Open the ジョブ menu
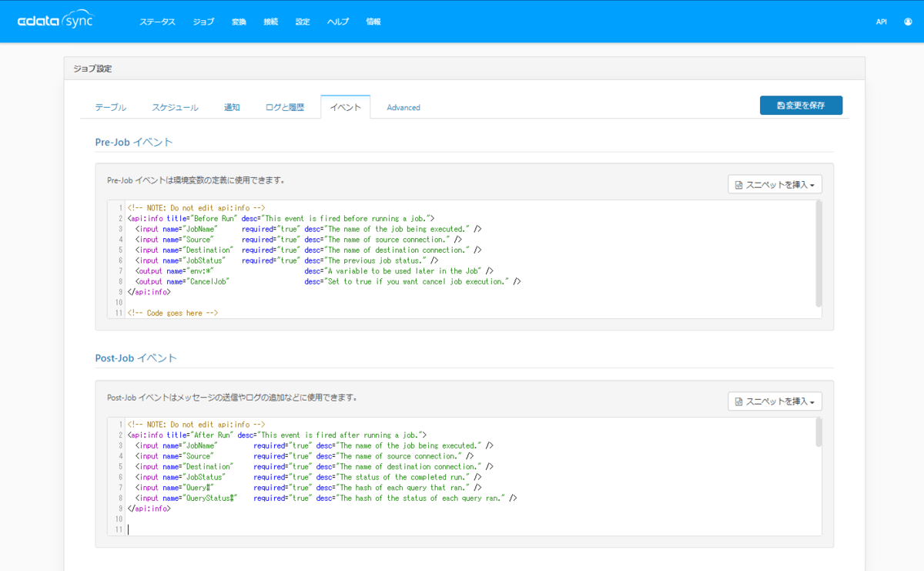The height and width of the screenshot is (571, 924). coord(203,22)
